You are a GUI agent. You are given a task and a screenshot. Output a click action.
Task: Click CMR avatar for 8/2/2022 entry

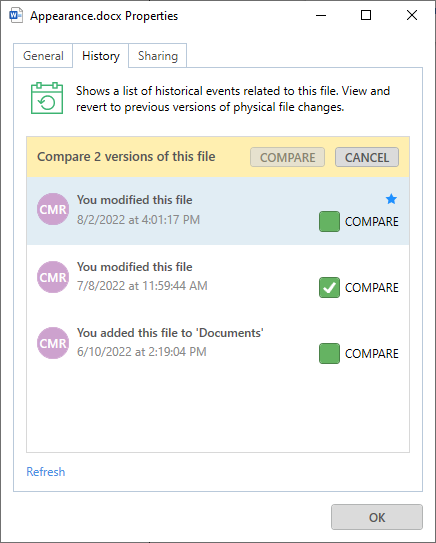[53, 209]
